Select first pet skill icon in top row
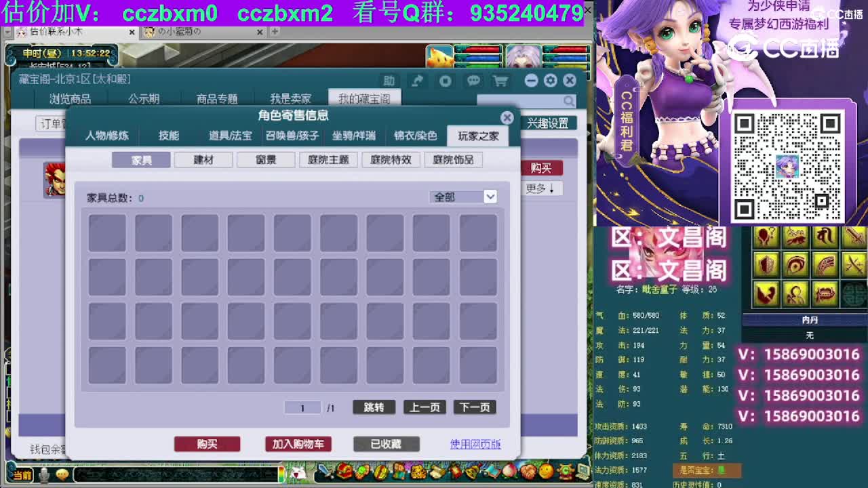 click(x=767, y=237)
